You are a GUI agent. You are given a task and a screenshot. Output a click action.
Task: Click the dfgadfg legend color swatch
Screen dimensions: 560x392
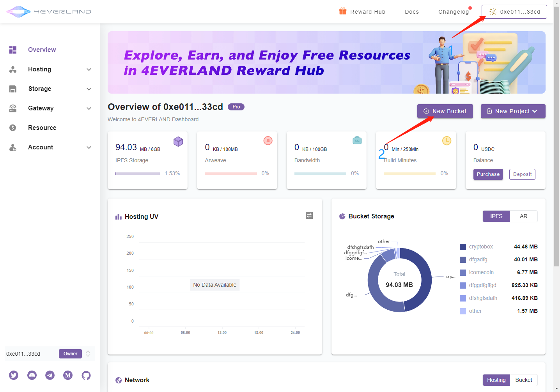(463, 260)
